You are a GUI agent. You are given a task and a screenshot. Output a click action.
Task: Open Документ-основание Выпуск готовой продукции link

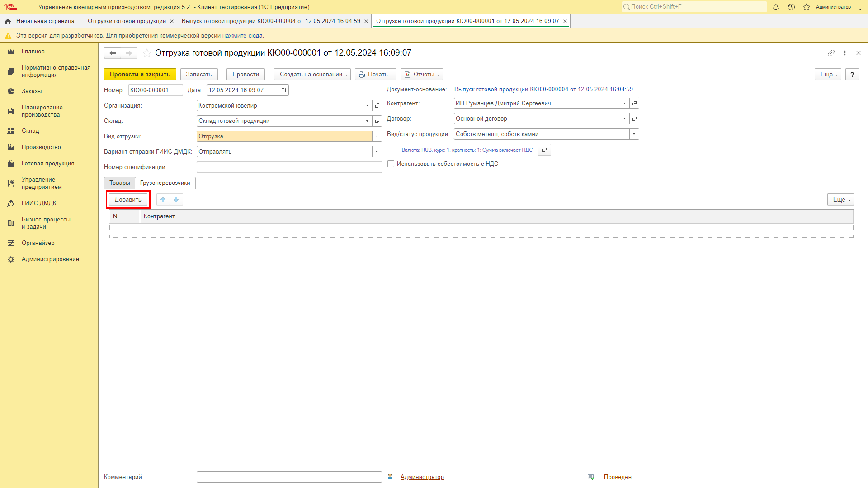coord(543,89)
